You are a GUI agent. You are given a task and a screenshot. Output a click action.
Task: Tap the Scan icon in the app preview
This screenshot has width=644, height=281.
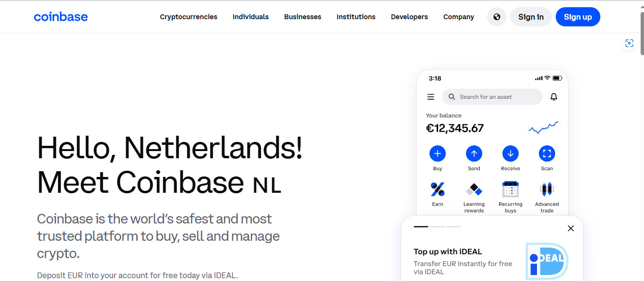point(547,154)
